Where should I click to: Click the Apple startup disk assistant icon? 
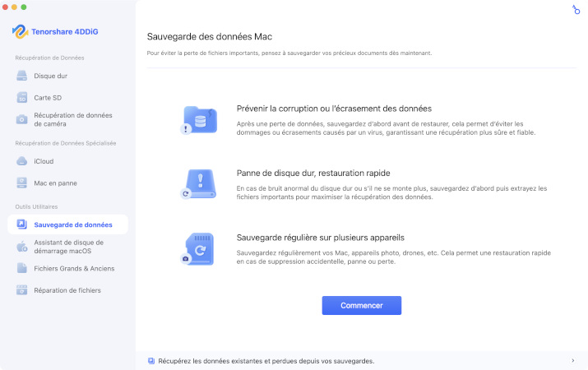click(22, 247)
